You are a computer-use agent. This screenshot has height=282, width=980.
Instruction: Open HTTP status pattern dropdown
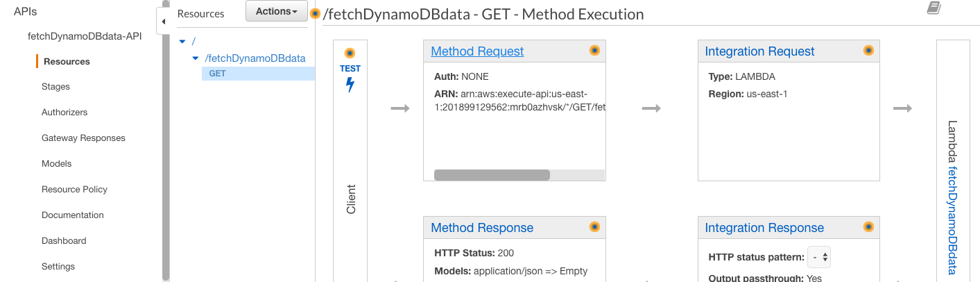tap(820, 257)
